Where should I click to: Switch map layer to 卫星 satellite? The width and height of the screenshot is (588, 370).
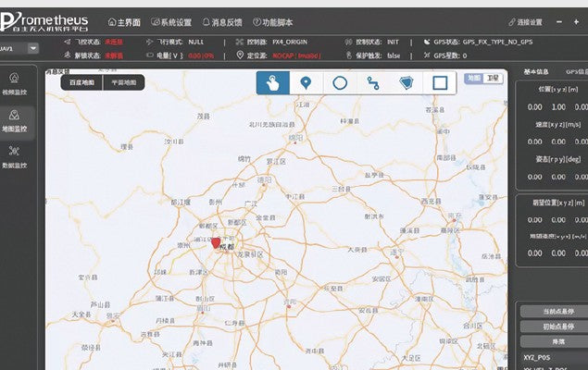pos(493,78)
